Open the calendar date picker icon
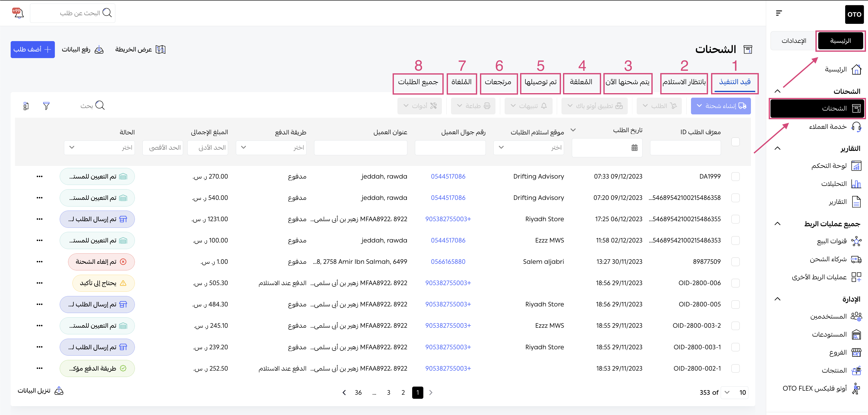The height and width of the screenshot is (415, 868). (634, 147)
